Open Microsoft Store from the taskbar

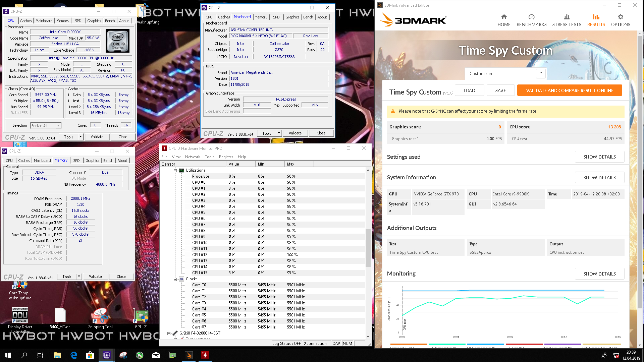pyautogui.click(x=90, y=355)
